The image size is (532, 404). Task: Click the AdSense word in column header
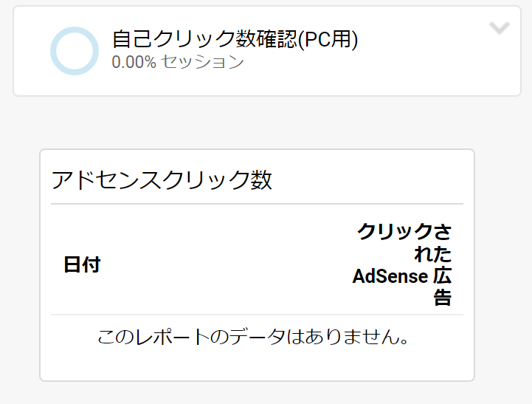[x=390, y=276]
